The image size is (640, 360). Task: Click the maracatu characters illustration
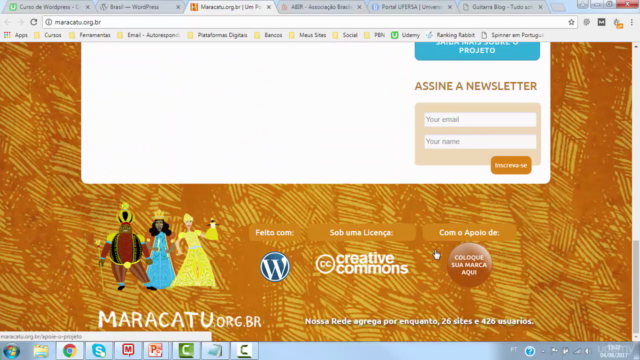click(x=158, y=247)
